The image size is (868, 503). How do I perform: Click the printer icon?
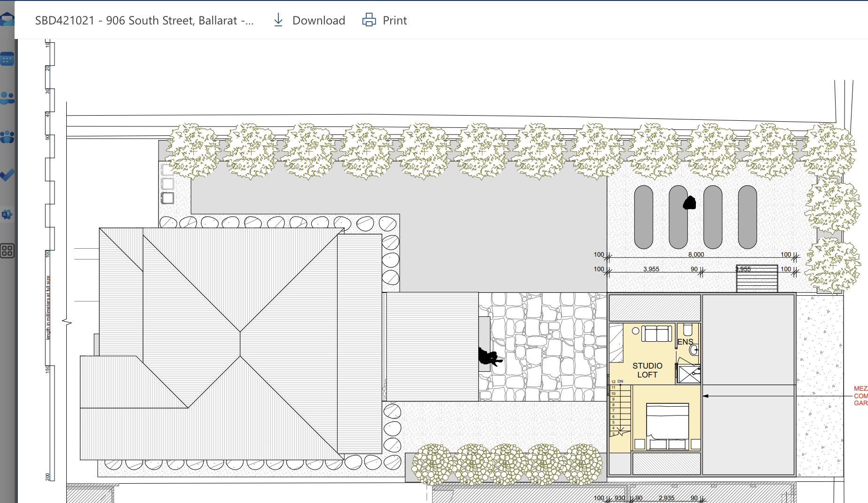coord(369,20)
